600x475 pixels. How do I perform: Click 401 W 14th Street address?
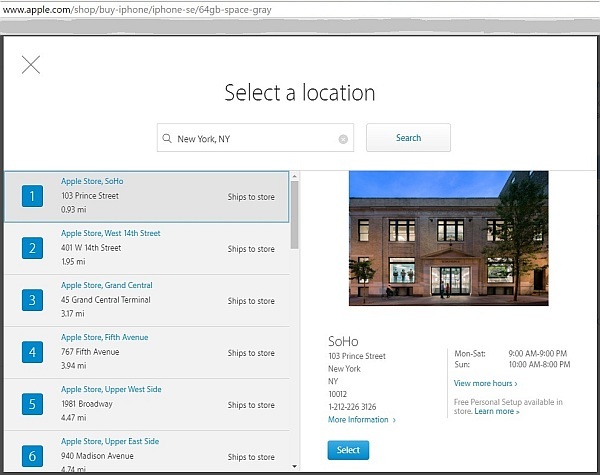click(91, 248)
